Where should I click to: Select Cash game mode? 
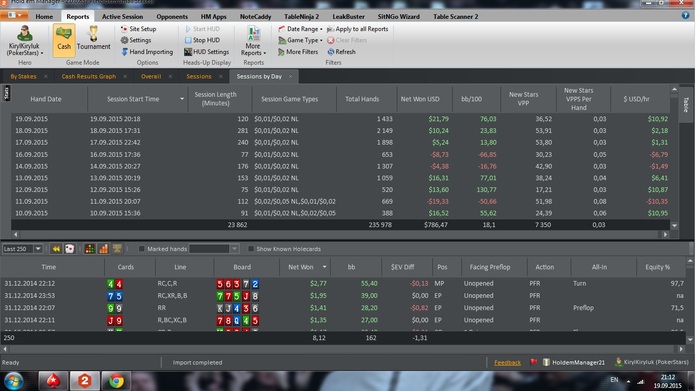pos(64,41)
